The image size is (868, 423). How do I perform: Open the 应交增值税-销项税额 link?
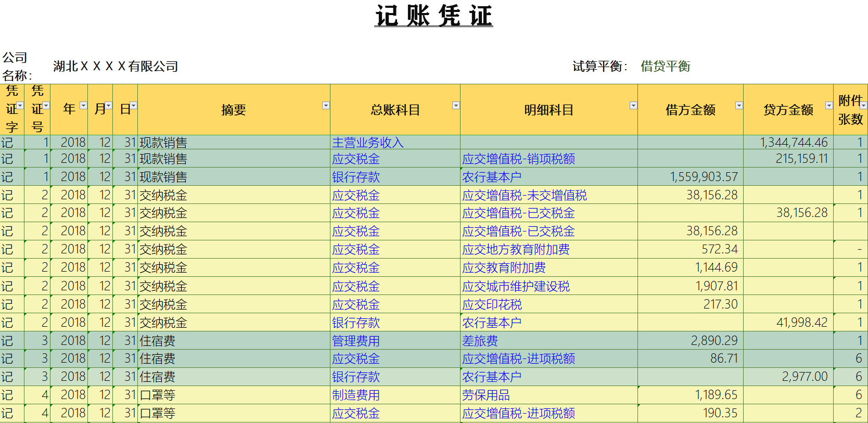point(518,159)
